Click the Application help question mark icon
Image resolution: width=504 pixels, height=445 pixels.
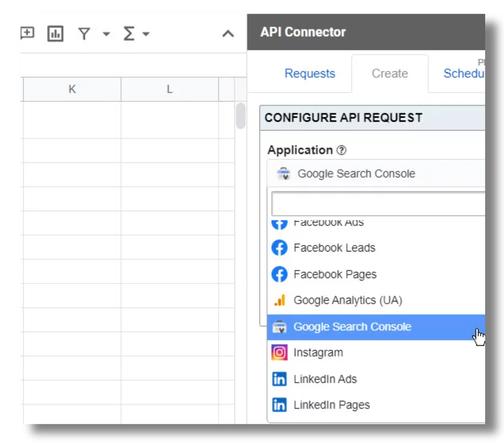pyautogui.click(x=341, y=150)
